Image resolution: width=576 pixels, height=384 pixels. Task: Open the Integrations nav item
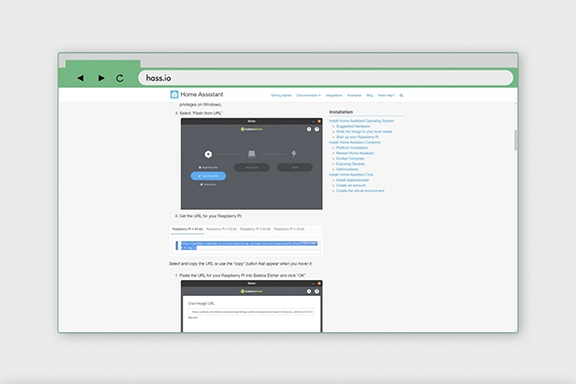[334, 95]
